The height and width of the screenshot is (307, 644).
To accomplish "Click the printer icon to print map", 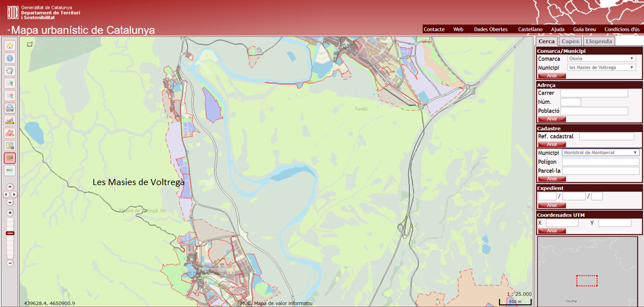I will tap(10, 108).
